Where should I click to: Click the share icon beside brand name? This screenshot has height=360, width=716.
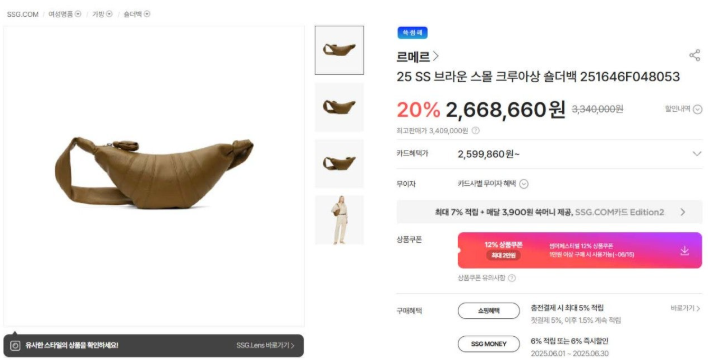tap(695, 55)
